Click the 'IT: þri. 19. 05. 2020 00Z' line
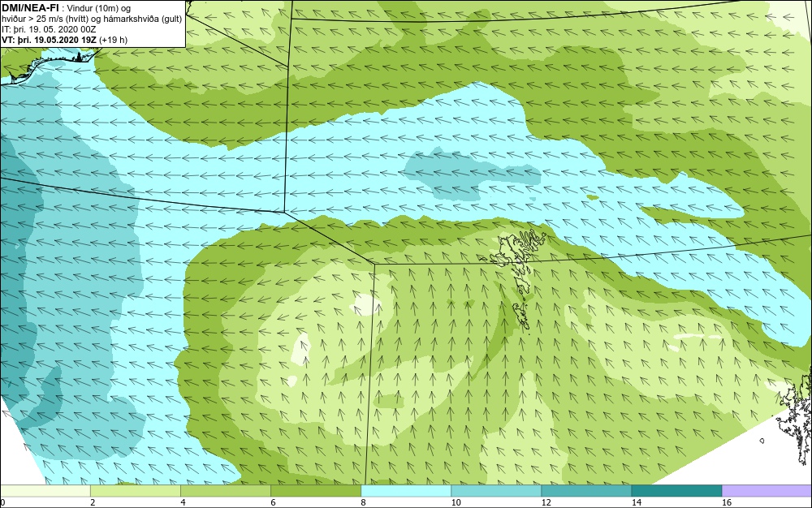812x508 pixels. [49, 29]
